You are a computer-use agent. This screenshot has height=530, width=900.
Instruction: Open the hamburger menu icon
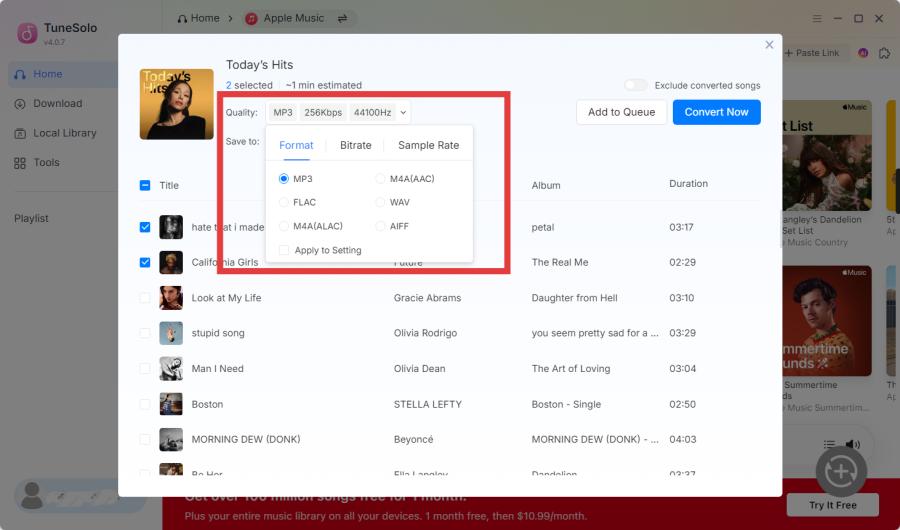tap(817, 18)
